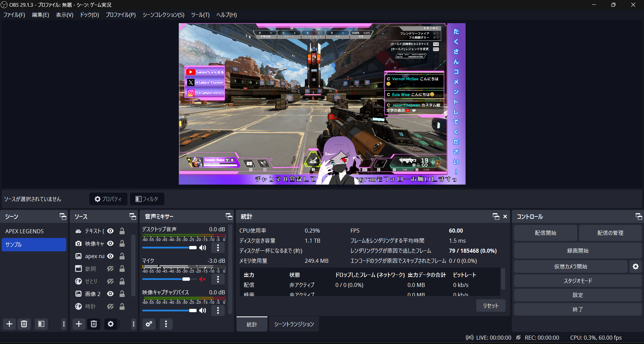Viewport: 644px width, 344px height.
Task: Adjust the デスクトップ音声 volume slider
Action: tap(169, 248)
